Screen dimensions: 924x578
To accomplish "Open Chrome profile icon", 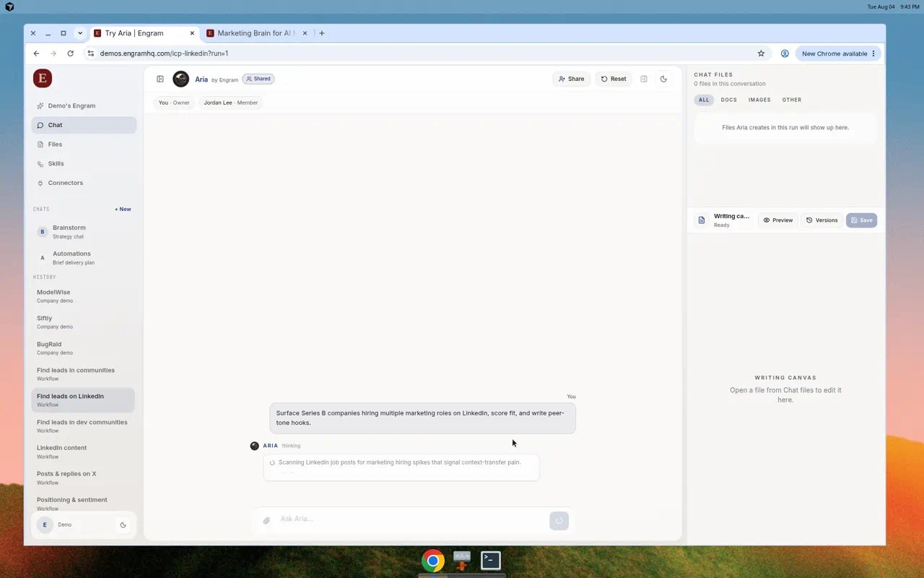I will pyautogui.click(x=785, y=53).
